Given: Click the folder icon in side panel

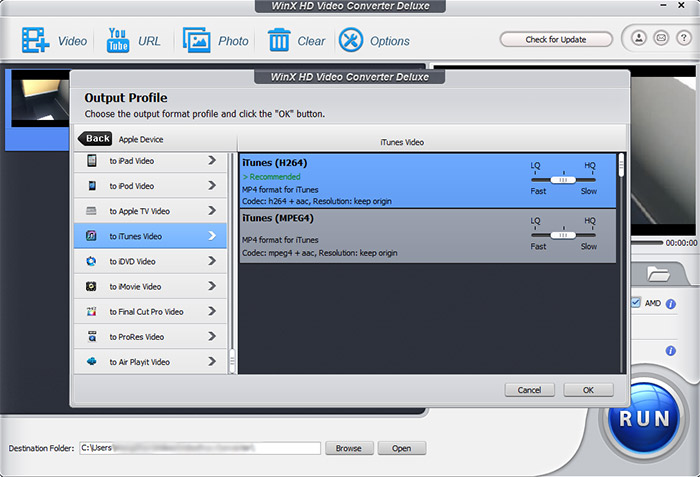Looking at the screenshot, I should pyautogui.click(x=658, y=273).
